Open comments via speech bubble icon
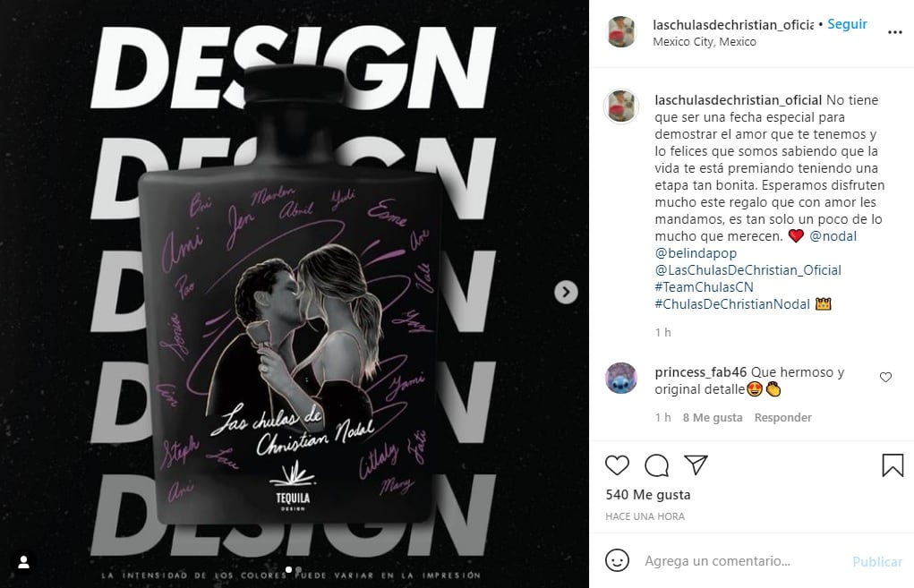914x588 pixels. (656, 465)
